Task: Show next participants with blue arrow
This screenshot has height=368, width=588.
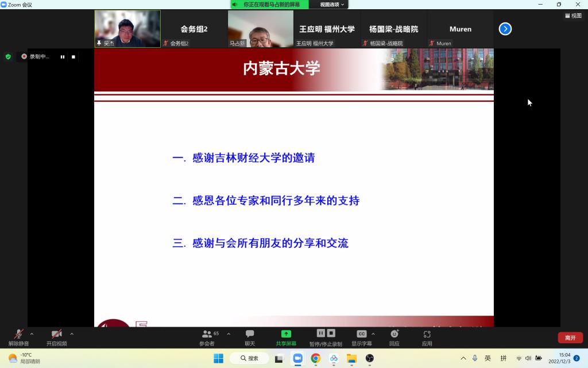Action: pyautogui.click(x=505, y=29)
